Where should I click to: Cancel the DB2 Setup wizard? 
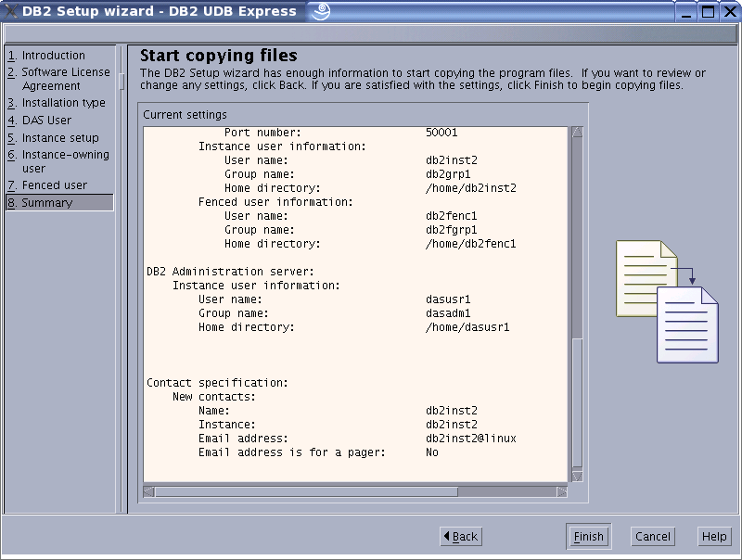[x=653, y=536]
